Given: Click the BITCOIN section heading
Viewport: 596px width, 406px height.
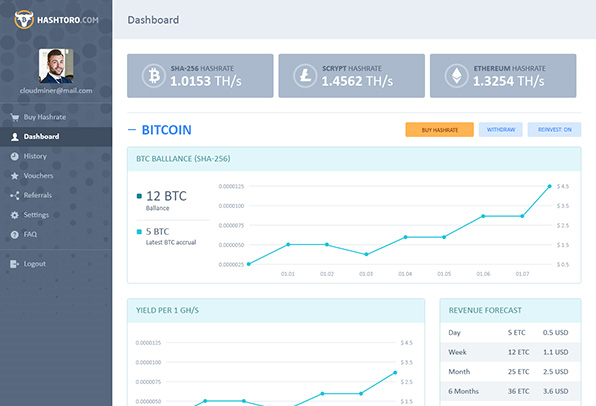Looking at the screenshot, I should click(166, 130).
